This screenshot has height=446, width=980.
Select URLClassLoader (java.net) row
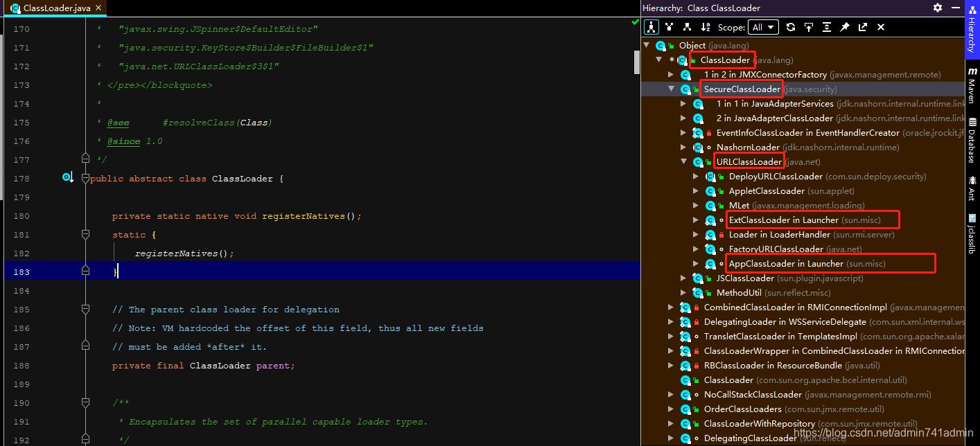point(803,161)
